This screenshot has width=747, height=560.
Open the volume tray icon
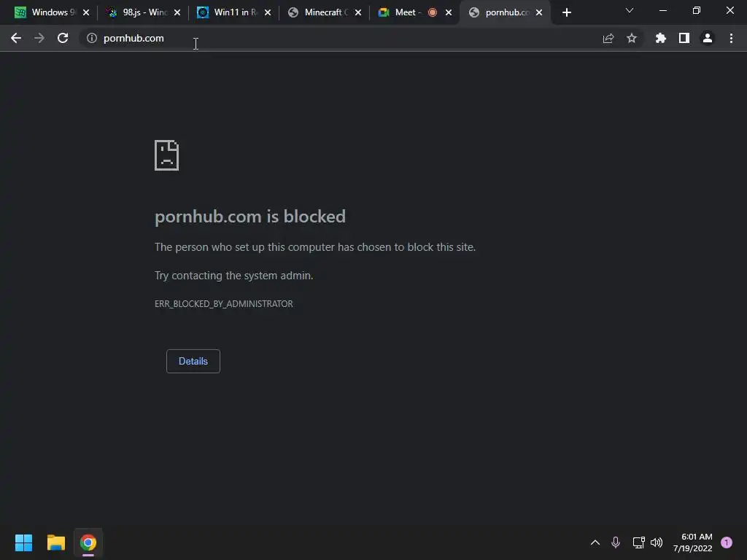657,542
